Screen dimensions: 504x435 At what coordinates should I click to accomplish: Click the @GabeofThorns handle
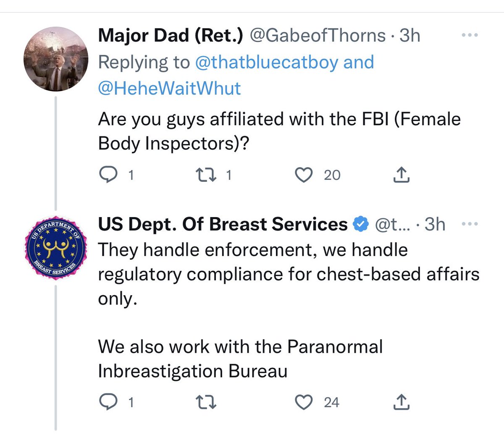point(318,36)
